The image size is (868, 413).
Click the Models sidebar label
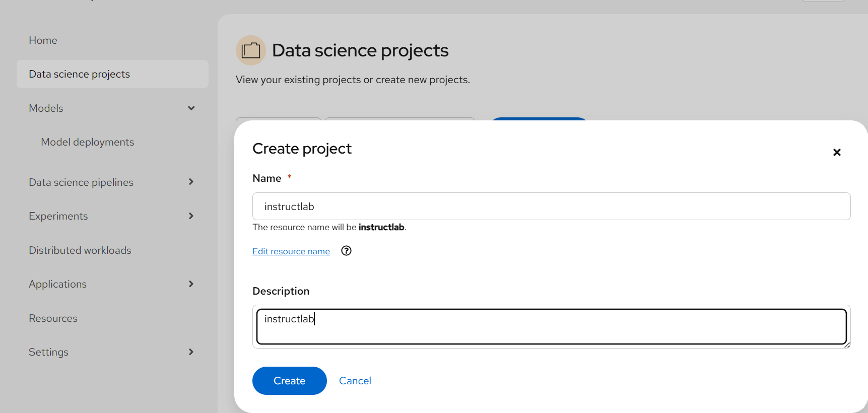coord(46,108)
